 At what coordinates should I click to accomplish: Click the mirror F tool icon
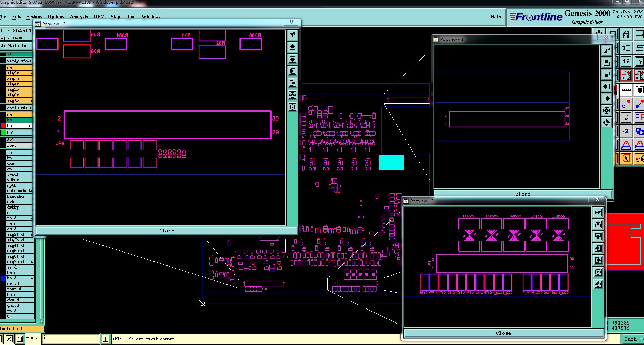639,117
